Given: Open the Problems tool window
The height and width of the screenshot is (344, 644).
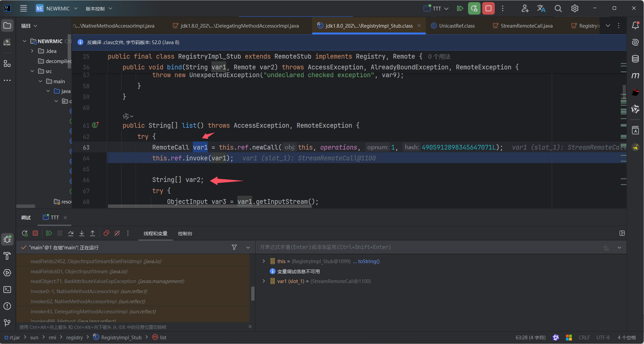Looking at the screenshot, I should pyautogui.click(x=7, y=306).
